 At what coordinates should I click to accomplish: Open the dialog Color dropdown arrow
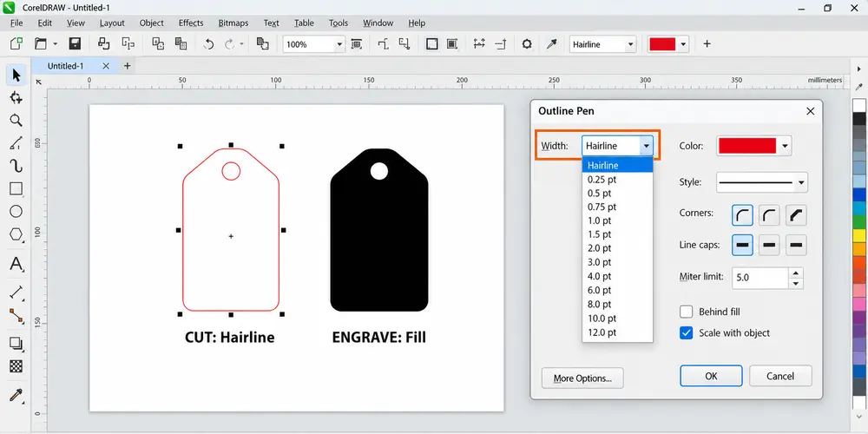(x=785, y=146)
